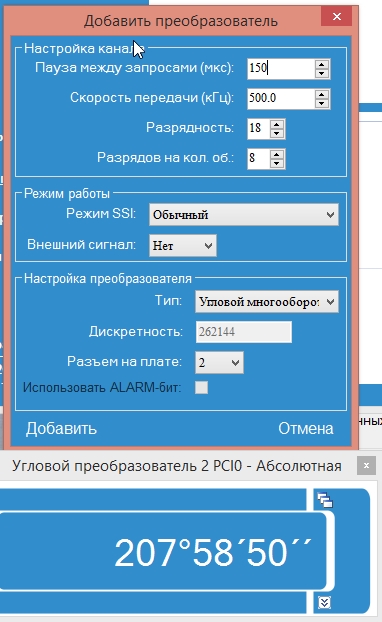
Task: Close the Добавить преобразователь dialog
Action: pos(337,17)
